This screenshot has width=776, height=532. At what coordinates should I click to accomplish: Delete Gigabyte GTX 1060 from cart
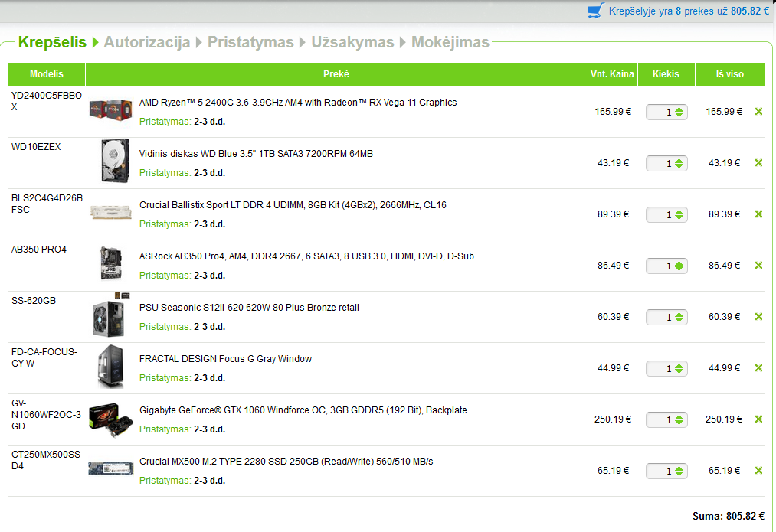pos(758,419)
